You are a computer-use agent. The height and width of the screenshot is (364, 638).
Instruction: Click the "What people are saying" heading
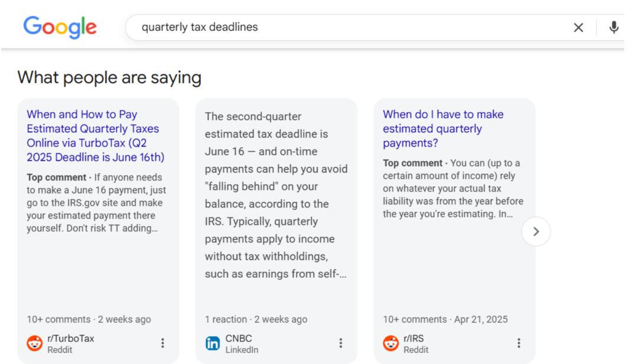[109, 78]
